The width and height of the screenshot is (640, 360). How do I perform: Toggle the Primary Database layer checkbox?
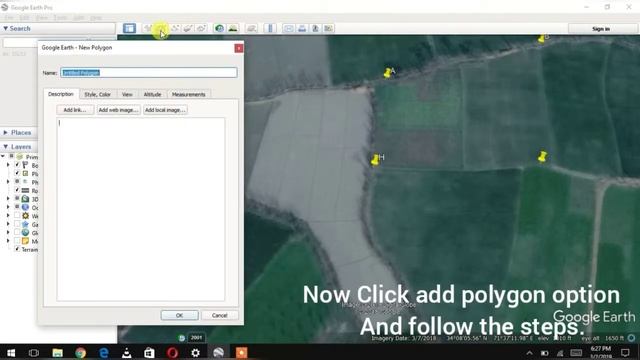(11, 156)
